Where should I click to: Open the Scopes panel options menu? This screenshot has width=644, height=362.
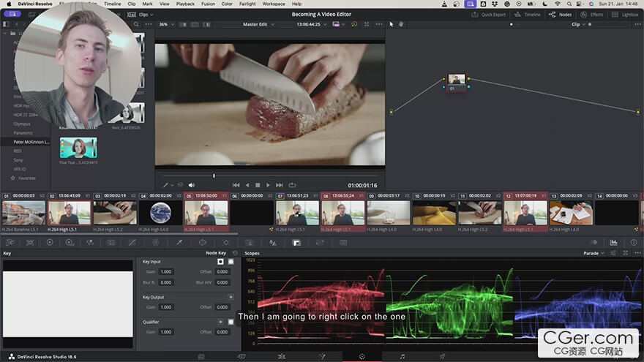tap(637, 253)
